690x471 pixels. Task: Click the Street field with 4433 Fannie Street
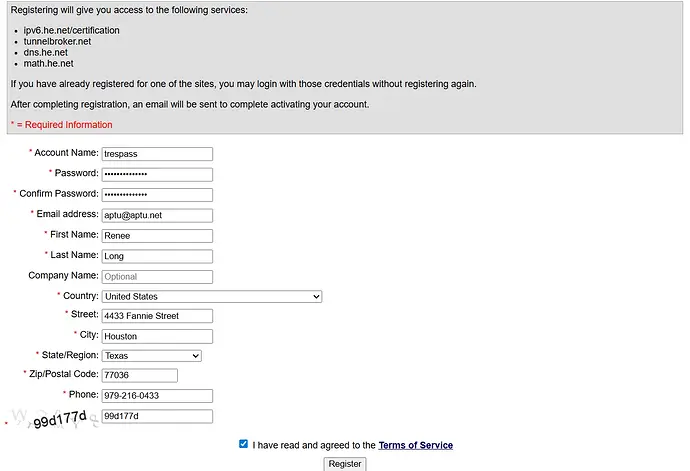(157, 316)
